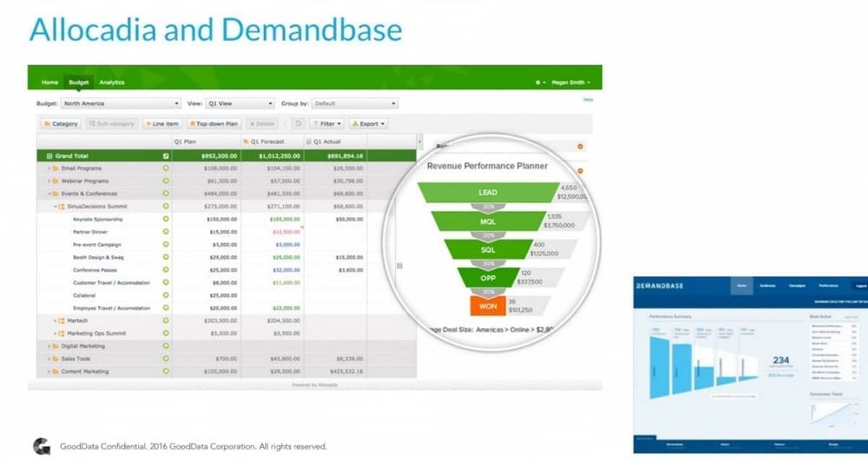868x460 pixels.
Task: Switch to the Analytics tab
Action: pos(112,82)
